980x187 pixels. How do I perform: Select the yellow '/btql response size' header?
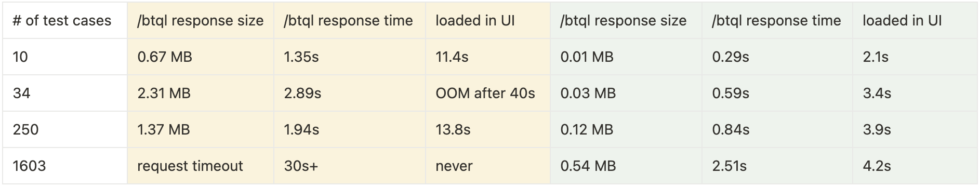pyautogui.click(x=201, y=20)
